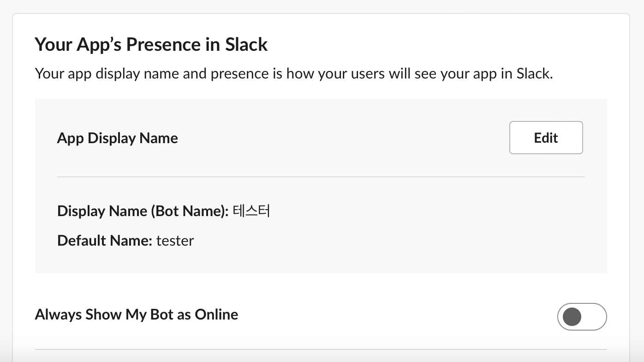The height and width of the screenshot is (362, 644).
Task: Click the description about app display name and presence
Action: [294, 73]
